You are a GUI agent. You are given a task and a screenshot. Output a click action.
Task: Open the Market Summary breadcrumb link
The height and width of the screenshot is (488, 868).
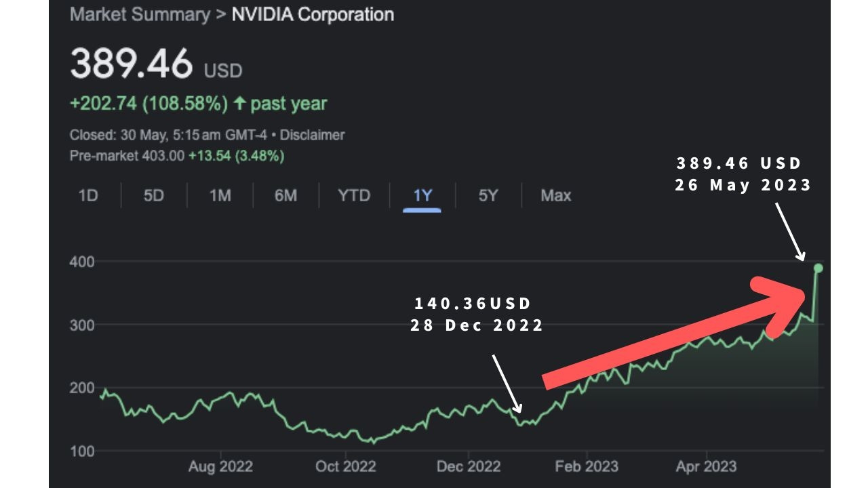[x=140, y=15]
